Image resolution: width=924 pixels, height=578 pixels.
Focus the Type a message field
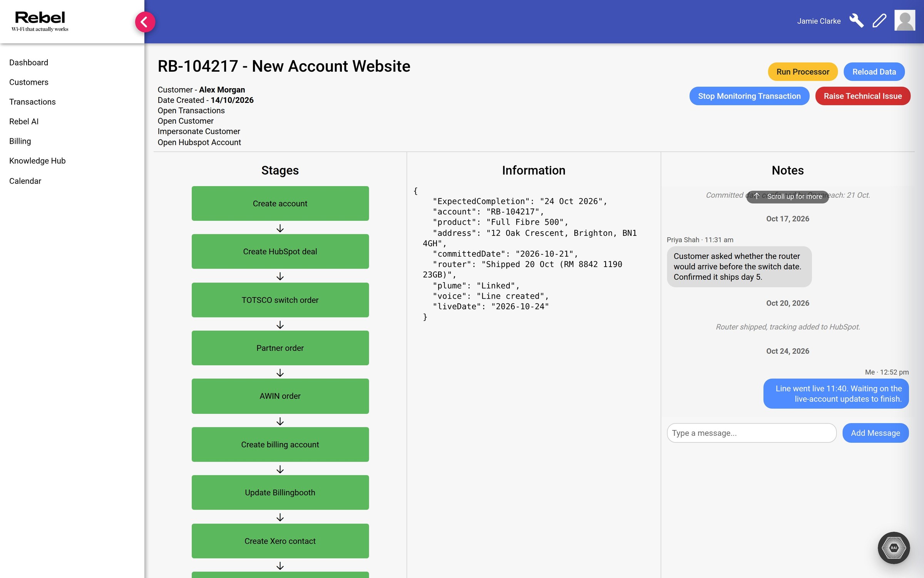point(752,433)
